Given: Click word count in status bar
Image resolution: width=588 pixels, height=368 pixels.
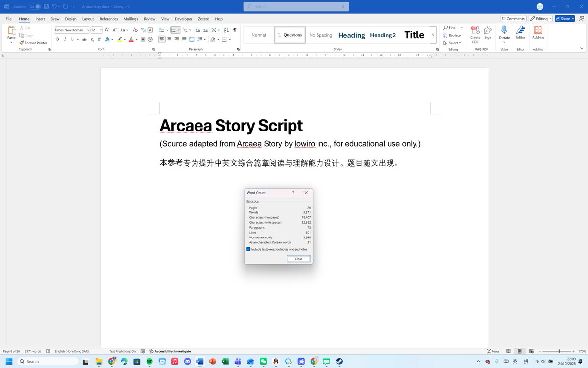Looking at the screenshot, I should 33,351.
